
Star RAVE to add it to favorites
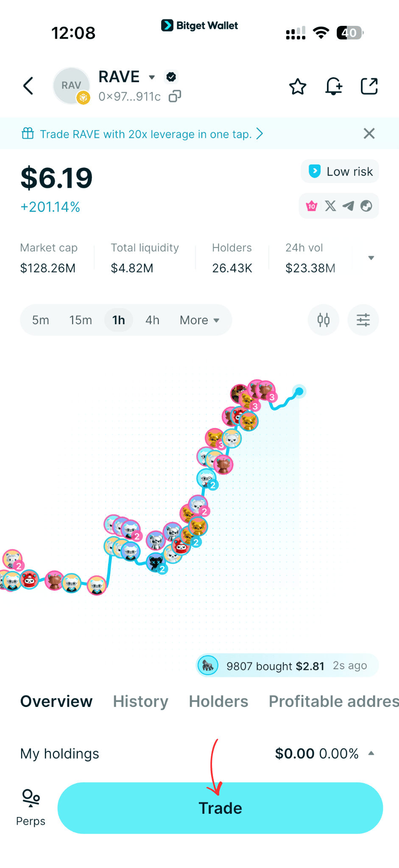click(x=298, y=86)
